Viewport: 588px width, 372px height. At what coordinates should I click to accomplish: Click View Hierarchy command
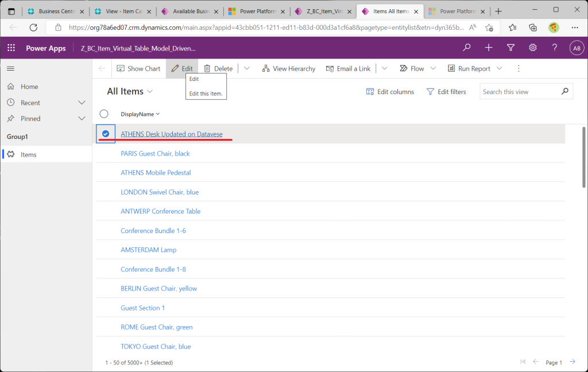pos(288,69)
